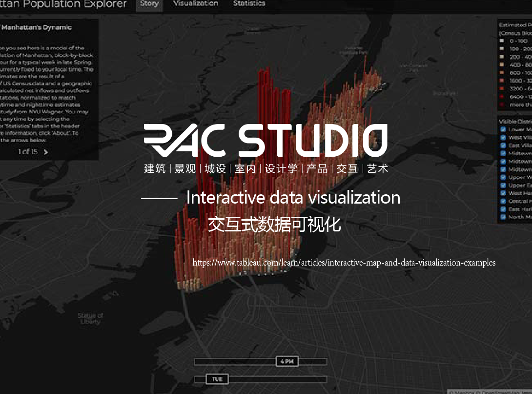Uncheck the North Manhattan district checkbox
532x394 pixels.
click(503, 217)
